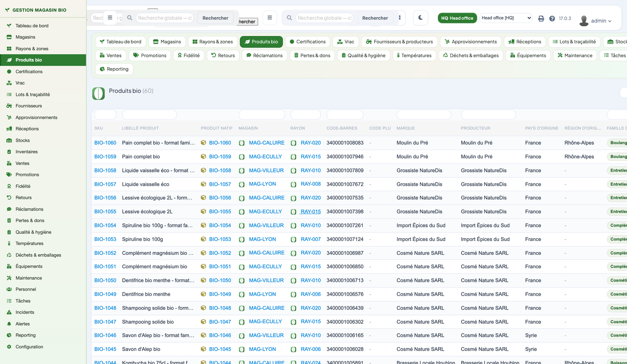Click the Libellé produit column filter field
Image resolution: width=627 pixels, height=364 pixels.
coord(149,115)
